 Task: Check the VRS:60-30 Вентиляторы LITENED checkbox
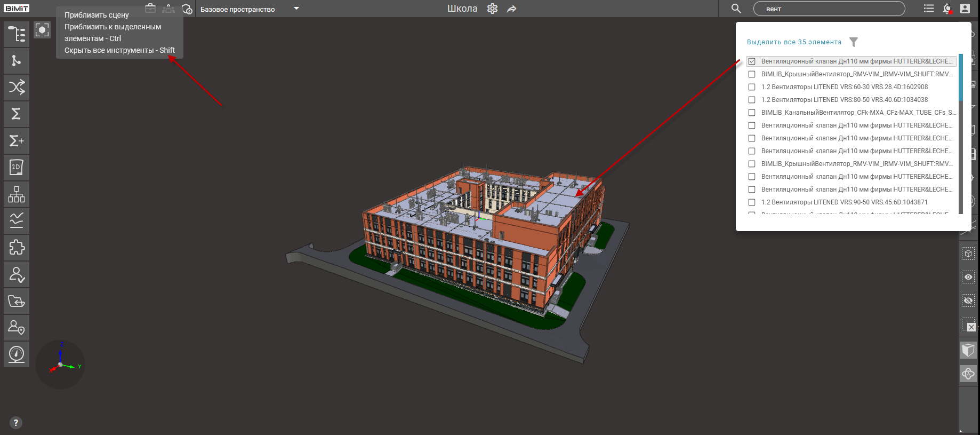coord(752,87)
